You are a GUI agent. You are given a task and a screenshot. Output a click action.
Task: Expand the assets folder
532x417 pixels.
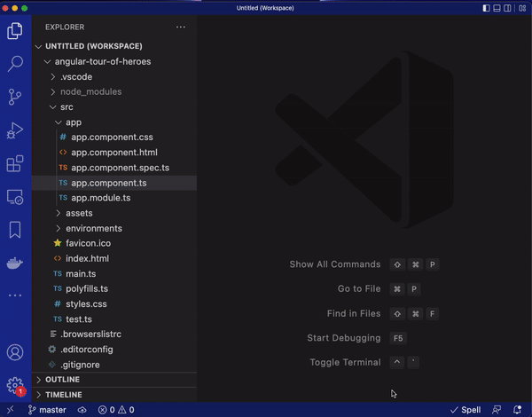[x=114, y=213]
